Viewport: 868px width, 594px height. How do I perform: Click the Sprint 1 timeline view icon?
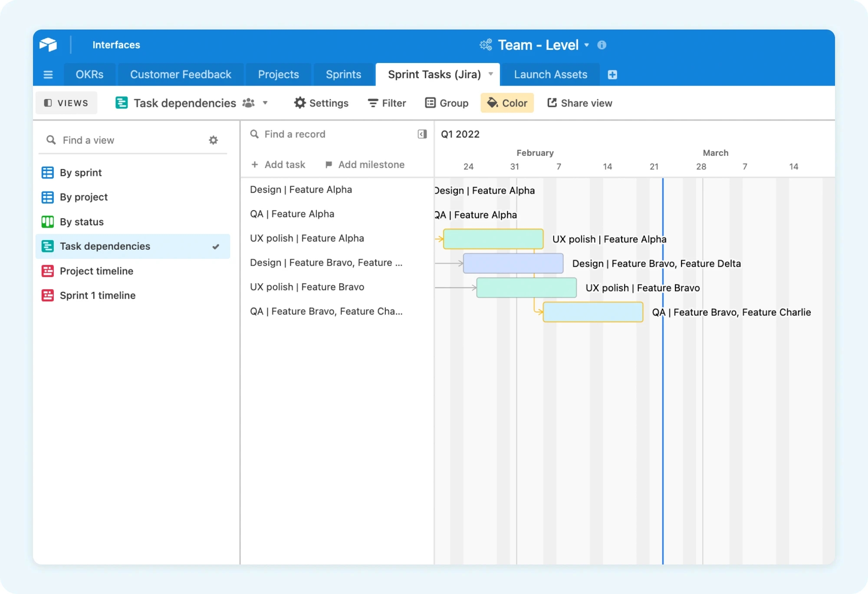pos(48,295)
